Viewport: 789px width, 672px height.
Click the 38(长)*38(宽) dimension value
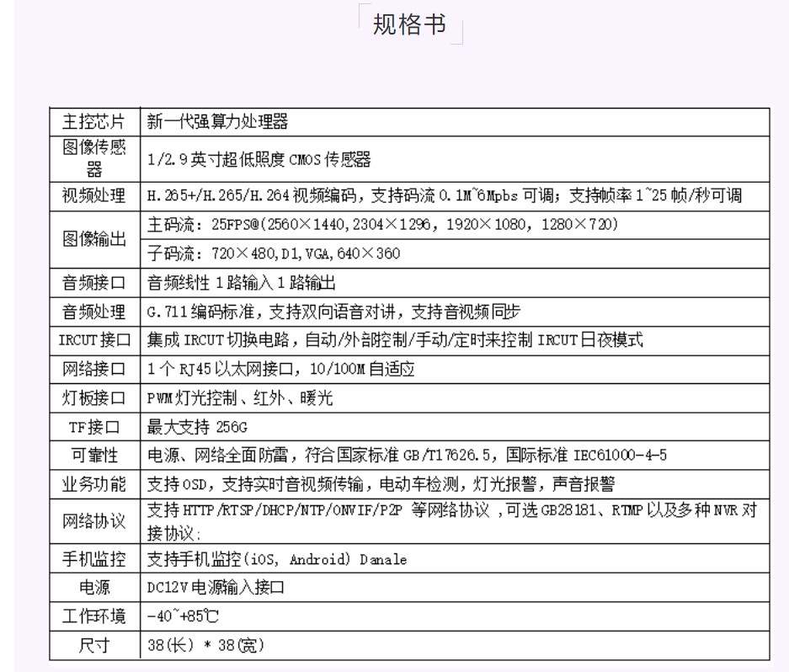(205, 645)
